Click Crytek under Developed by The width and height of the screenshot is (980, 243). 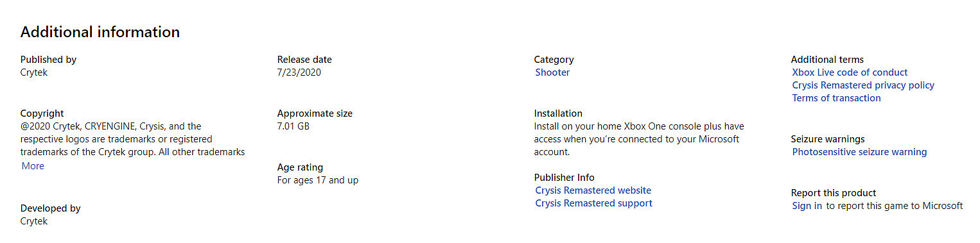(34, 221)
